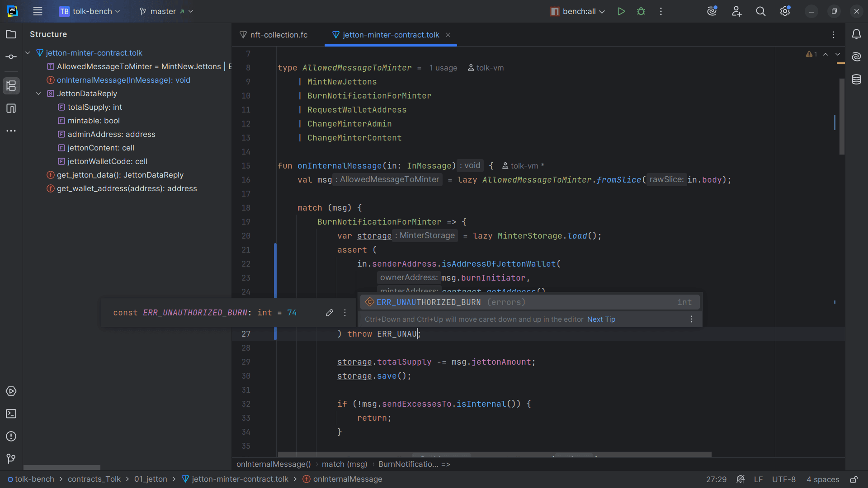This screenshot has height=488, width=868.
Task: Open the Terminal tool window
Action: [11, 414]
